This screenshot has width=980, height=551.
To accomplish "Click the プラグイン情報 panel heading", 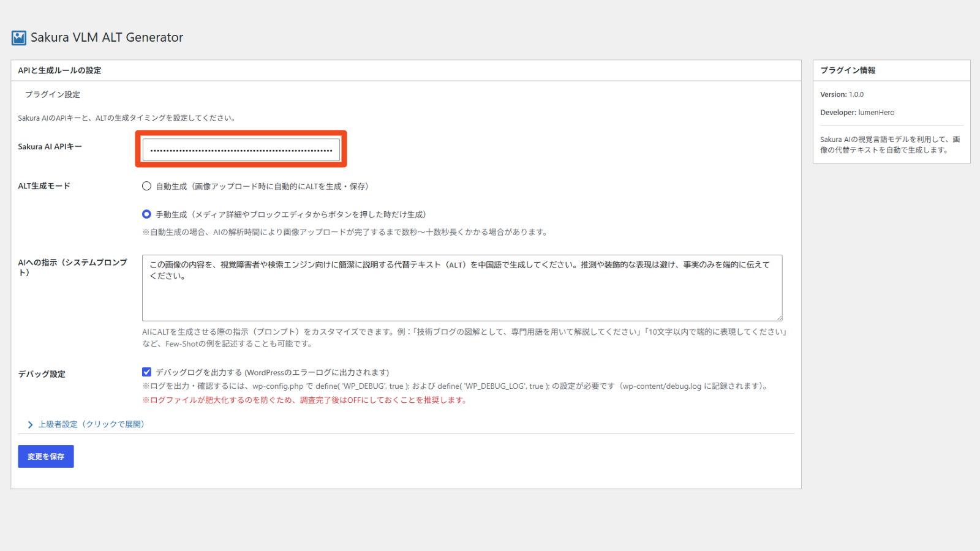I will [848, 70].
